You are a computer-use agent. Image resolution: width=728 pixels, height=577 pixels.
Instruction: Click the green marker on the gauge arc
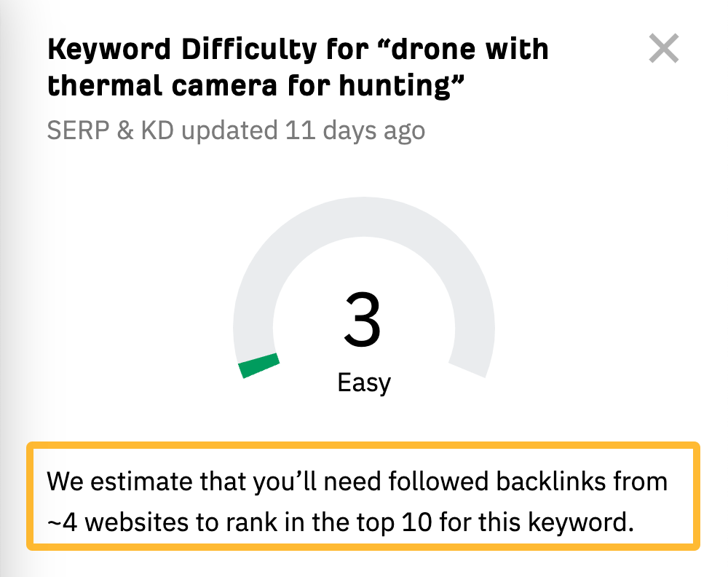point(259,366)
